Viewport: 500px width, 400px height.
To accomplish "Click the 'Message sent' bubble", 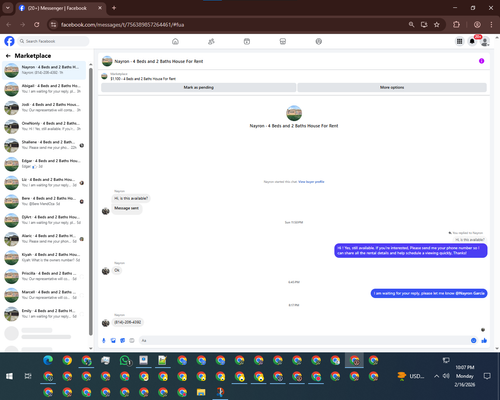I will (127, 208).
